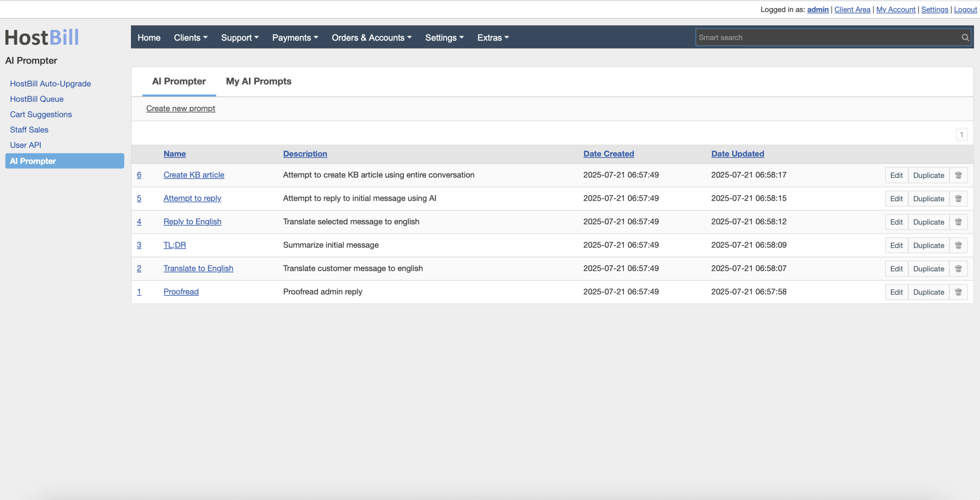Delete the Create KB article prompt
The image size is (980, 500).
[958, 175]
